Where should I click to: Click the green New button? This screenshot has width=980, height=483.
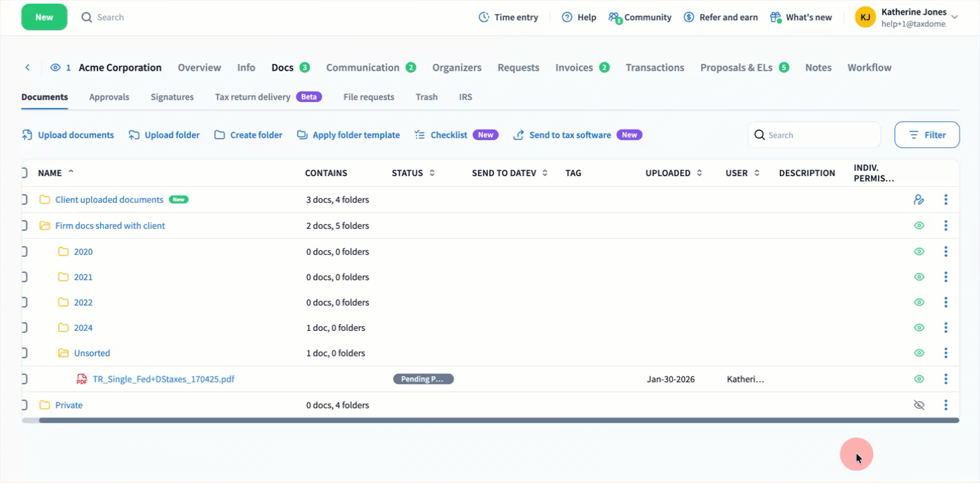44,17
